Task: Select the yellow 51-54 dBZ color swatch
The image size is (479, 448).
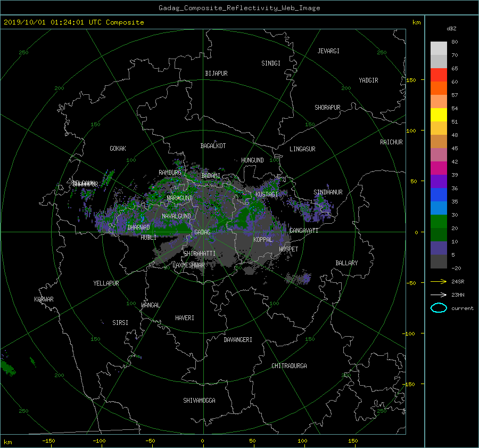Action: pyautogui.click(x=439, y=115)
